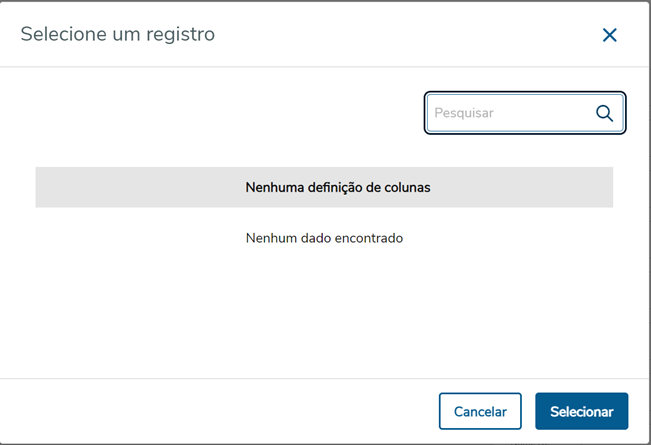Click the Pesquisar placeholder text

click(x=464, y=113)
